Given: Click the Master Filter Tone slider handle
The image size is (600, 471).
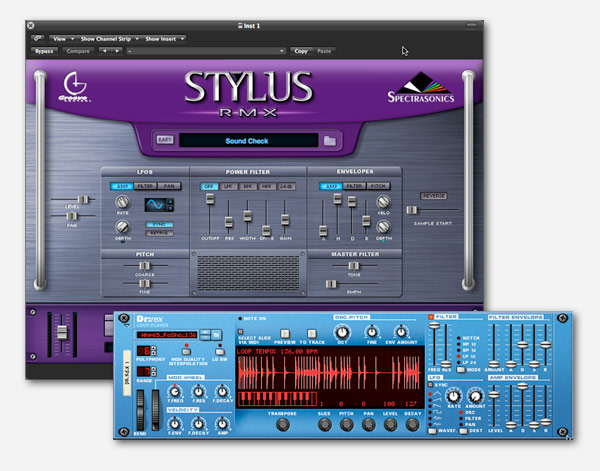Looking at the screenshot, I should (354, 266).
